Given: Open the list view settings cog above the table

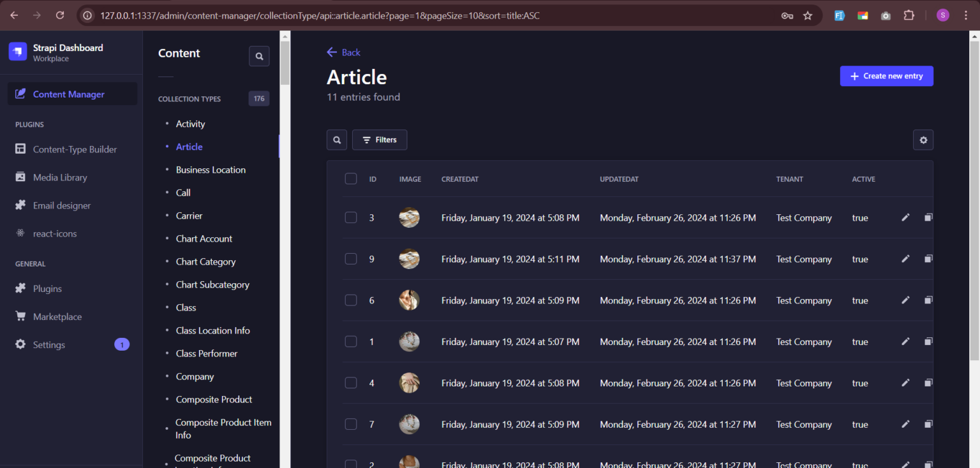Looking at the screenshot, I should click(x=923, y=140).
